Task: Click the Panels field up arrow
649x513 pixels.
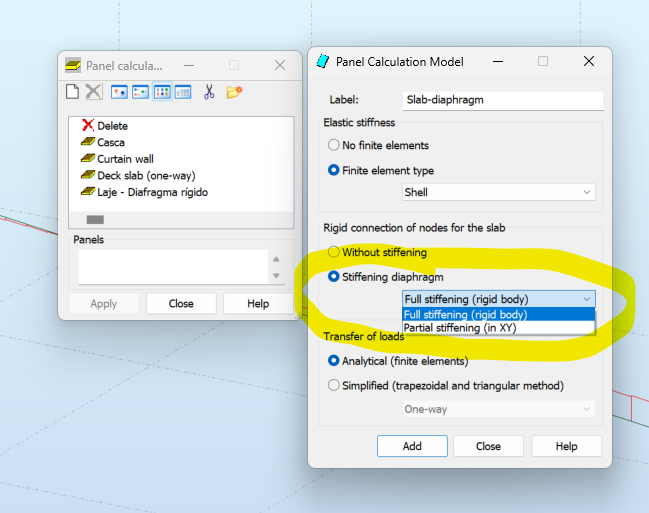Action: tap(276, 259)
